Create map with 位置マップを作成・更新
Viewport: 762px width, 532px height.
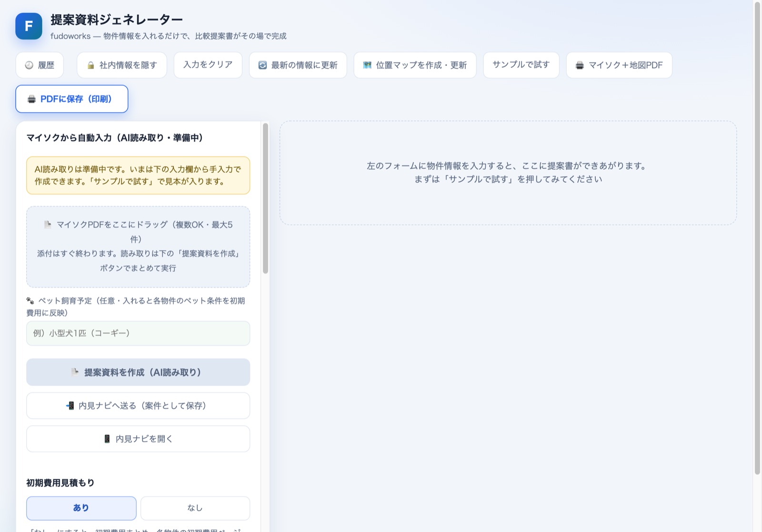415,65
